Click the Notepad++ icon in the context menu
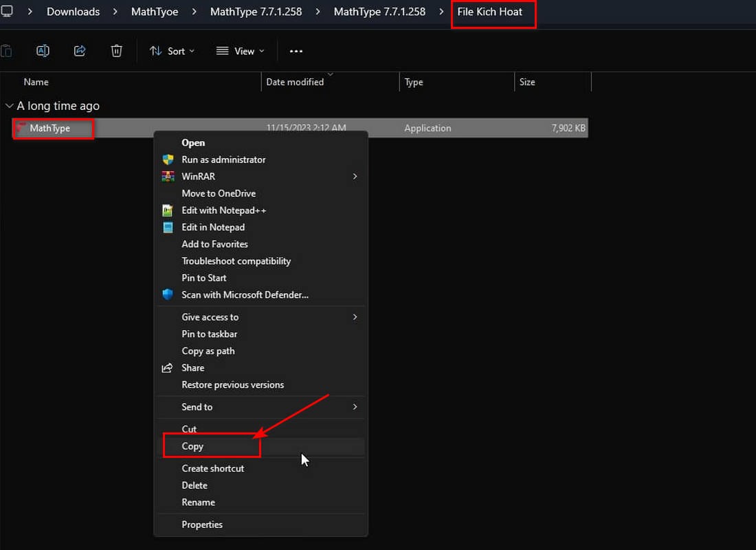 (x=168, y=210)
